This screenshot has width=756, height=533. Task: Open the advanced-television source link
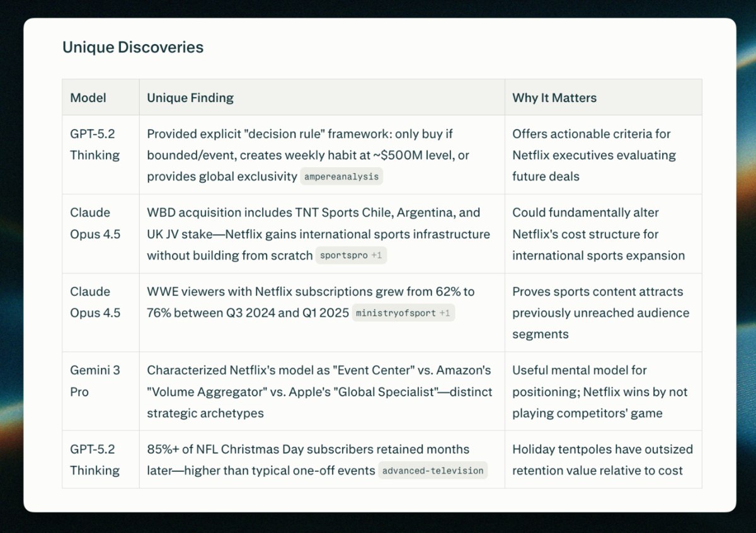(433, 471)
